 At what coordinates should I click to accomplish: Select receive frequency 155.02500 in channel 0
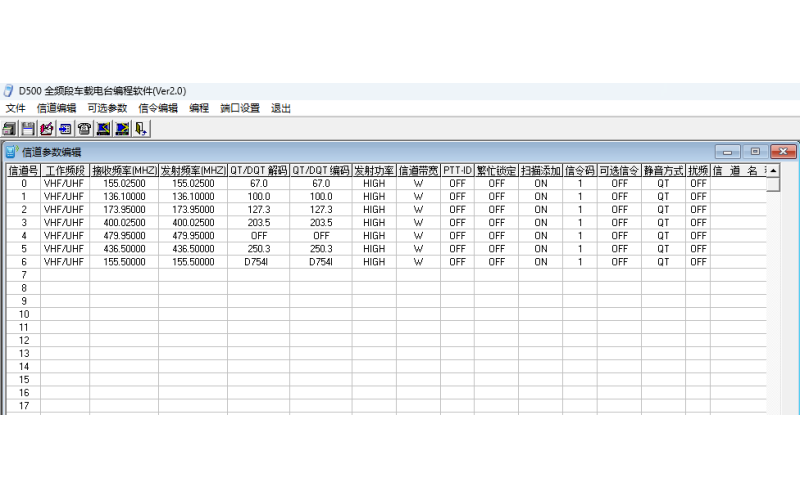tap(124, 183)
